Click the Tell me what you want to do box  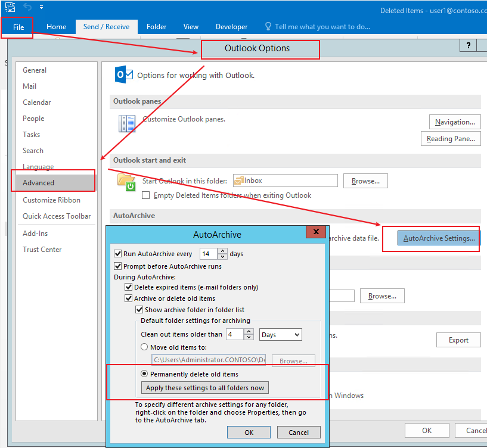tap(322, 27)
